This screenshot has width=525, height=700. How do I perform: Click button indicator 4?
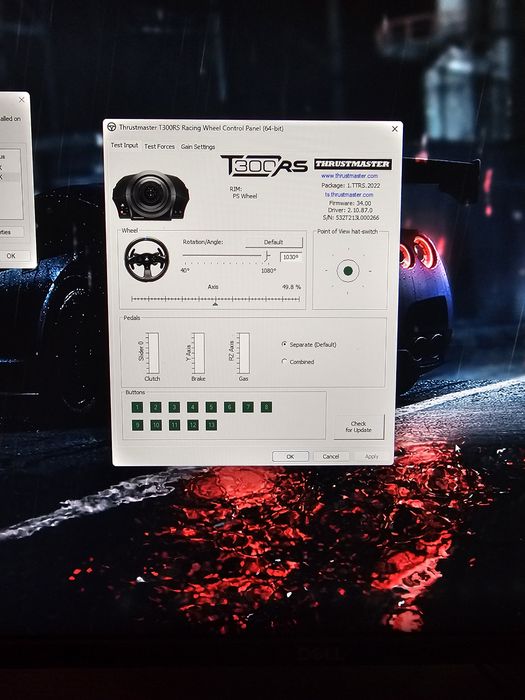click(x=192, y=407)
